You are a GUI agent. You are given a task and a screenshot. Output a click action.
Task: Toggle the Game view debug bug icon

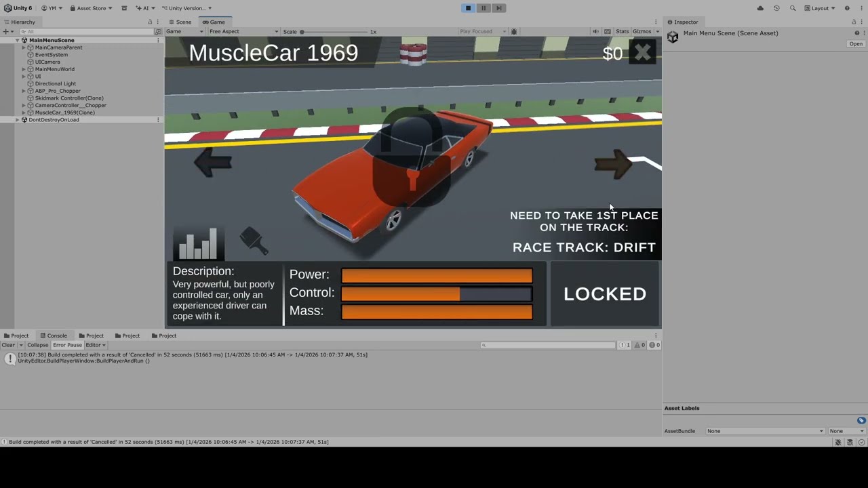514,32
